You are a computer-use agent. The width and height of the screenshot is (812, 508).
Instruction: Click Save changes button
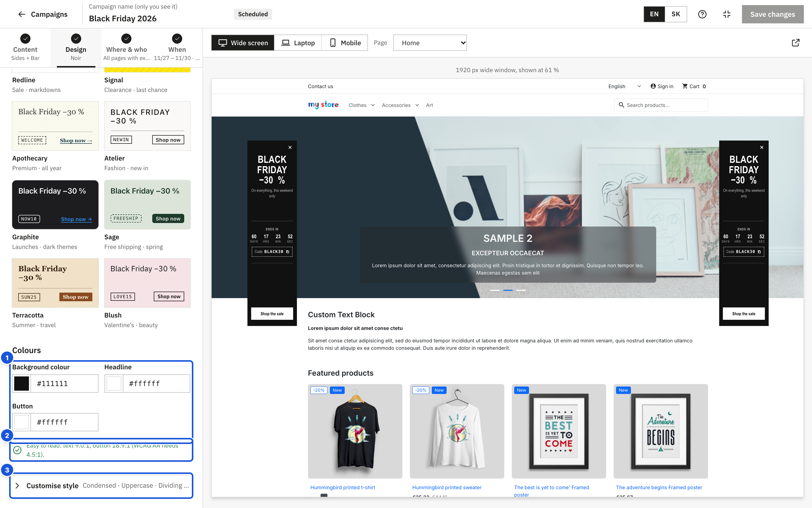click(772, 14)
